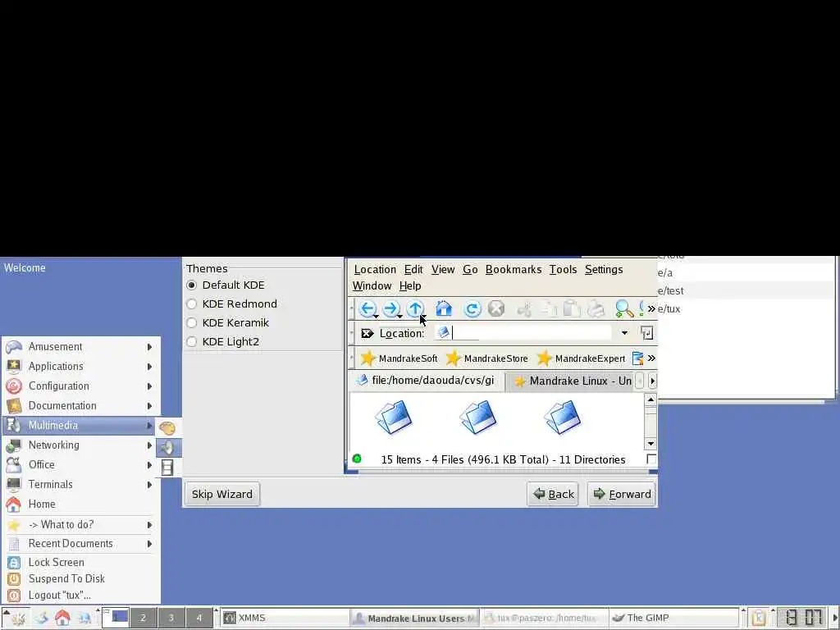The height and width of the screenshot is (630, 840).
Task: Clear the Location bar with the black X icon
Action: pos(367,333)
